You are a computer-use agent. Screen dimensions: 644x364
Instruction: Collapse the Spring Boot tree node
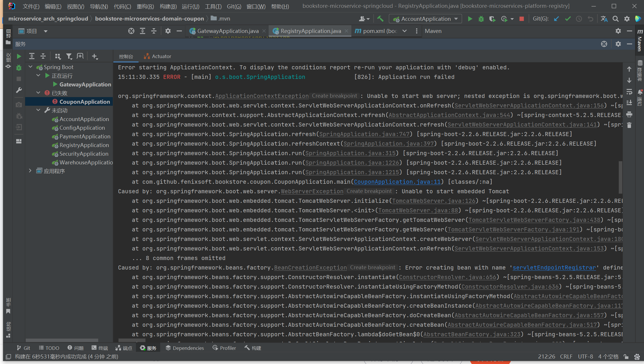(x=30, y=67)
